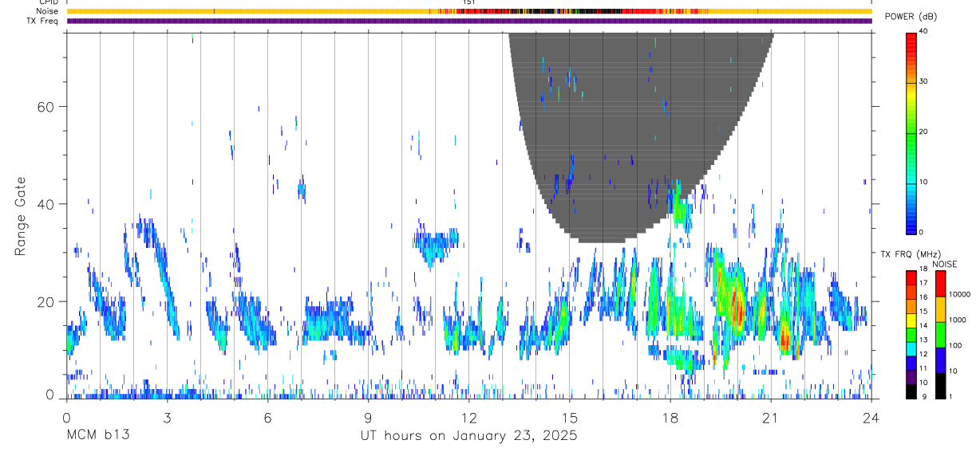Click the '151' CPID value at top
Image resolution: width=980 pixels, height=452 pixels.
(x=469, y=2)
